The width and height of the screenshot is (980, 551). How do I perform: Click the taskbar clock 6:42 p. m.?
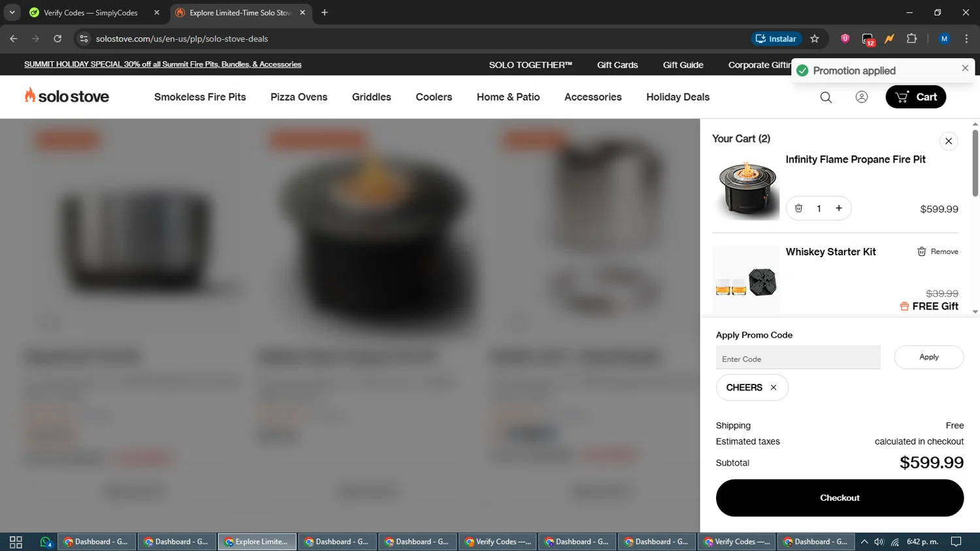pos(923,542)
